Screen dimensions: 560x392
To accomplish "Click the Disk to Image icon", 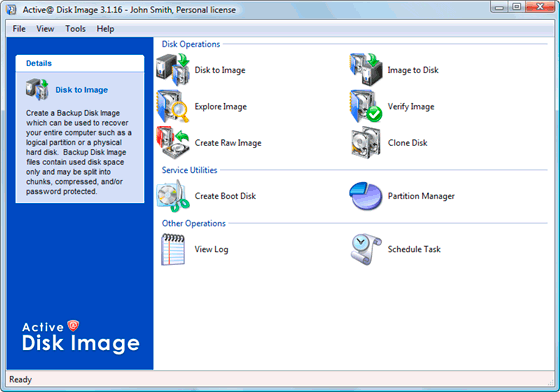I will 173,70.
